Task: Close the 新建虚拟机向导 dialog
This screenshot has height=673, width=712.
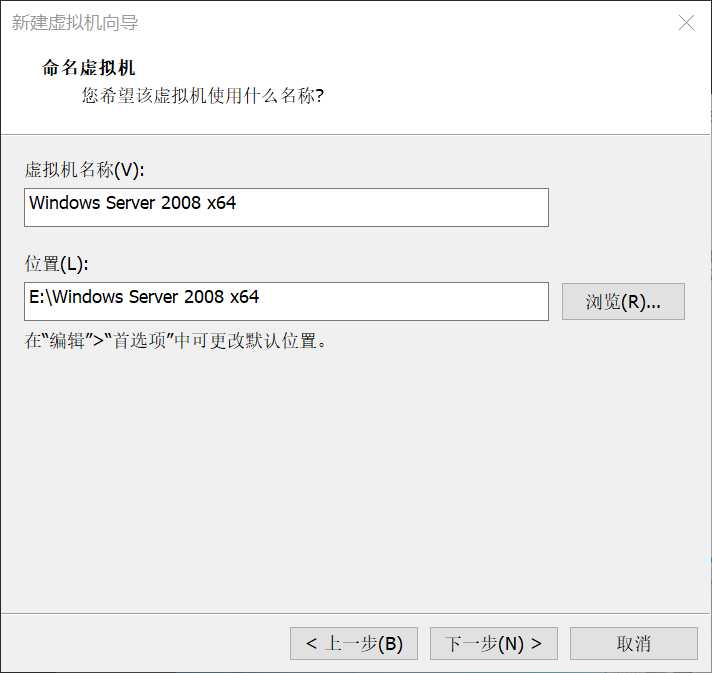Action: [x=686, y=23]
